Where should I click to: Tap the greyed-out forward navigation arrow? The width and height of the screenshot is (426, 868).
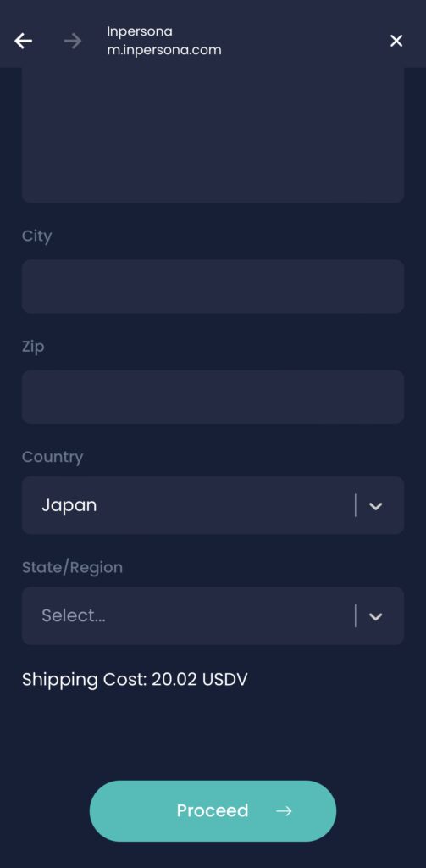click(73, 41)
